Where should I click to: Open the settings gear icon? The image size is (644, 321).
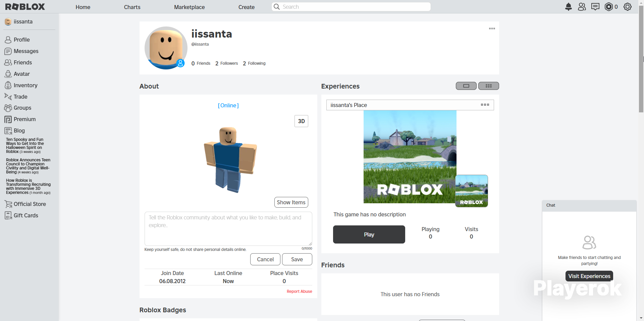(627, 7)
